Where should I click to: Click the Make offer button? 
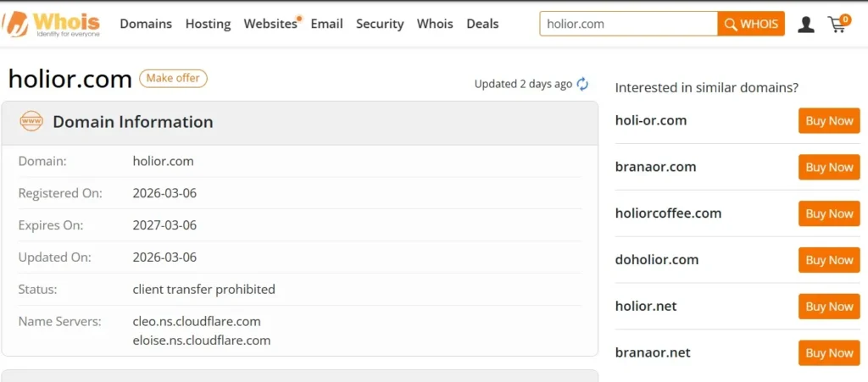pyautogui.click(x=173, y=78)
